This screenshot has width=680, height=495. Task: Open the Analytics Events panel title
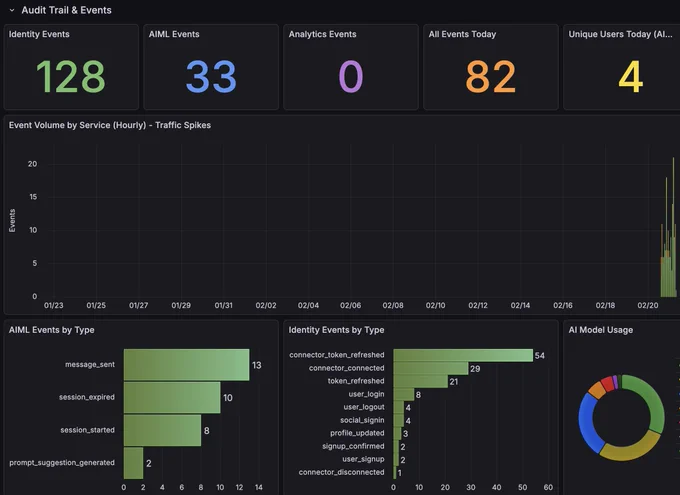pyautogui.click(x=322, y=34)
